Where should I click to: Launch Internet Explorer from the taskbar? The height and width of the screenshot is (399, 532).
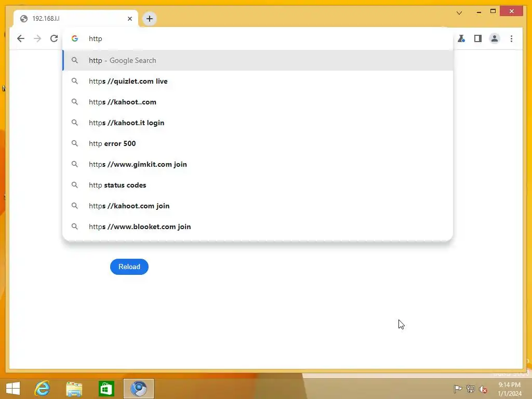pyautogui.click(x=43, y=389)
